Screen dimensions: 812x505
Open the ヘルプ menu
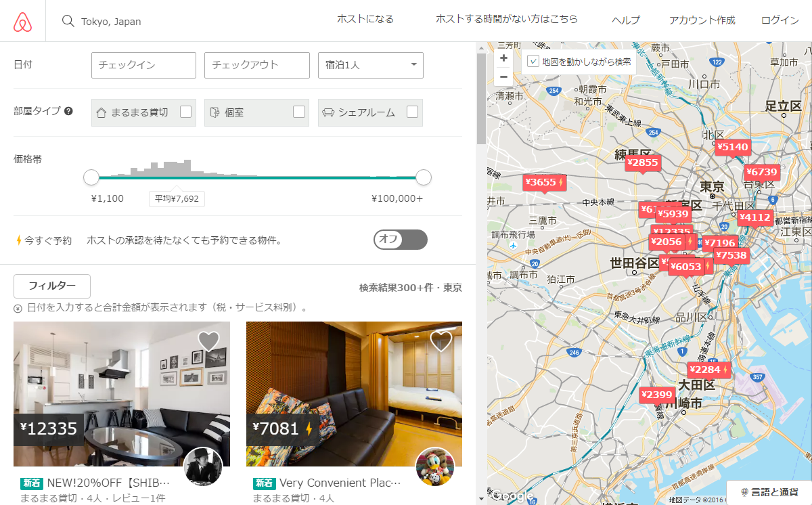pos(626,20)
